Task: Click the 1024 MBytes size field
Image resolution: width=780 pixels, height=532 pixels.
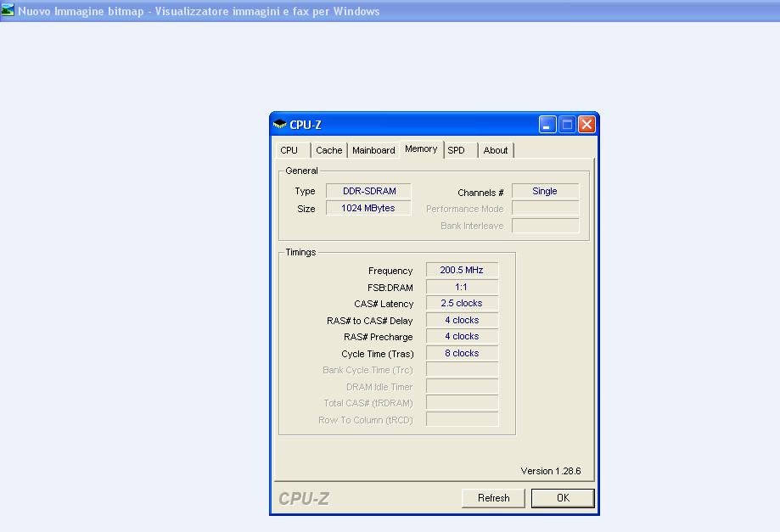Action: pos(368,208)
